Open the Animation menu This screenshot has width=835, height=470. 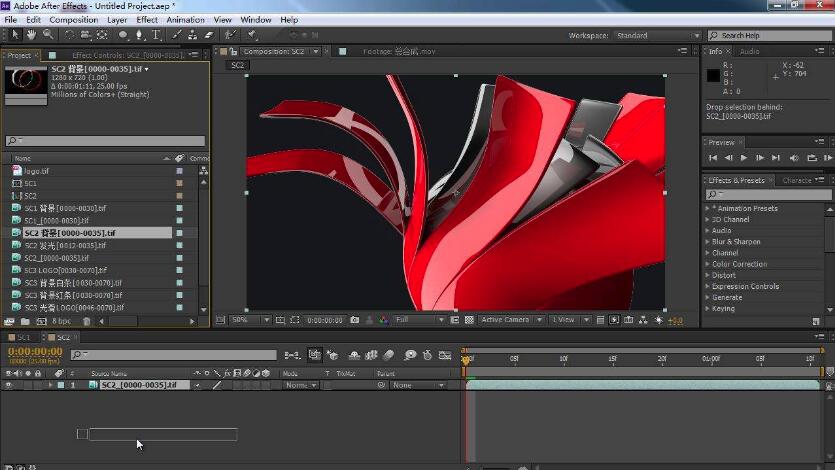(x=185, y=19)
